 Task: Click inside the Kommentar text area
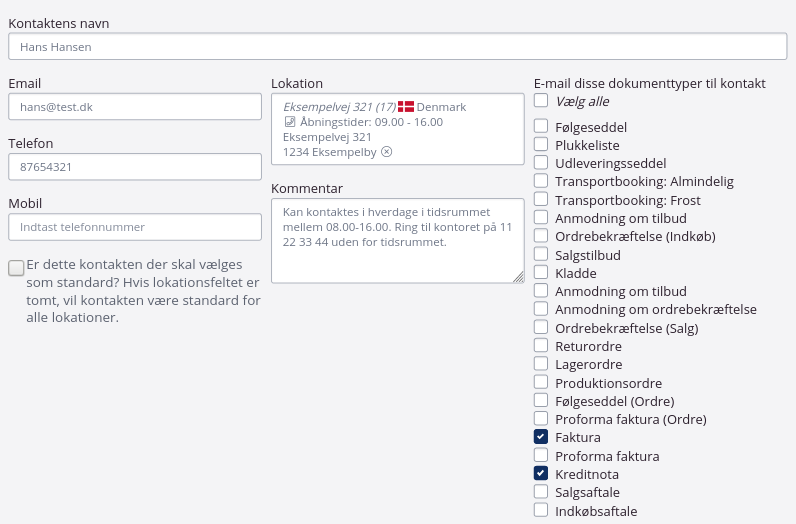[397, 255]
